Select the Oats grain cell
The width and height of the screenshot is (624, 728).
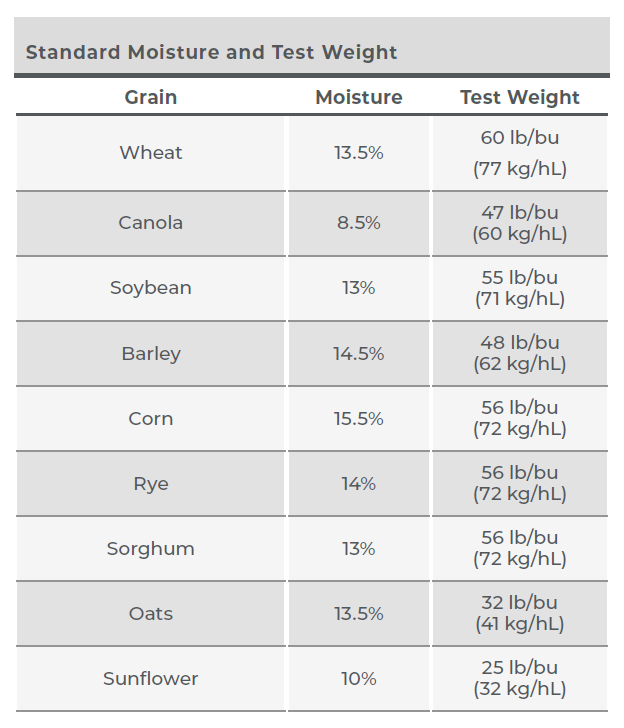151,613
